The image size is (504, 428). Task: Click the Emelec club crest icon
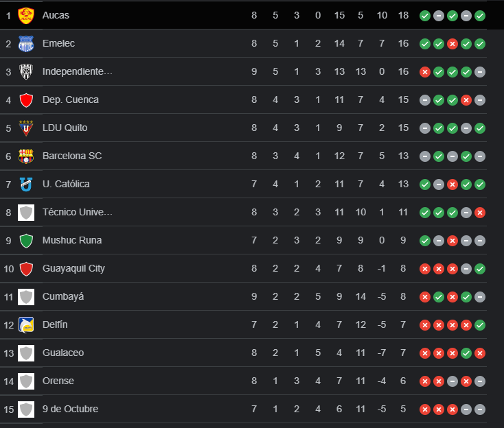26,43
